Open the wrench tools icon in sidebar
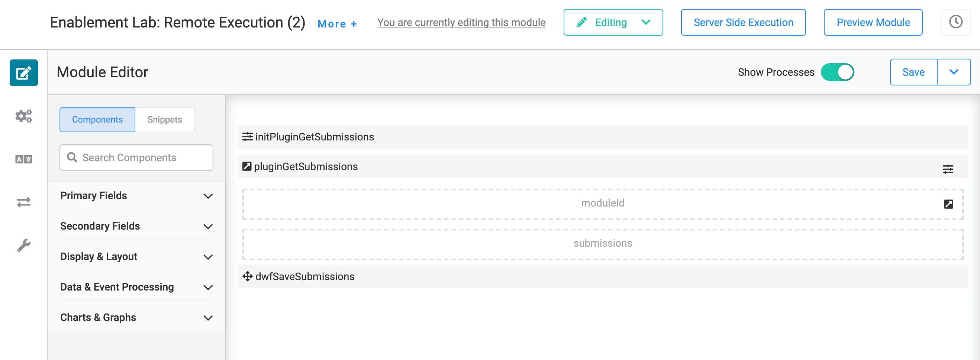The width and height of the screenshot is (980, 360). click(x=23, y=245)
